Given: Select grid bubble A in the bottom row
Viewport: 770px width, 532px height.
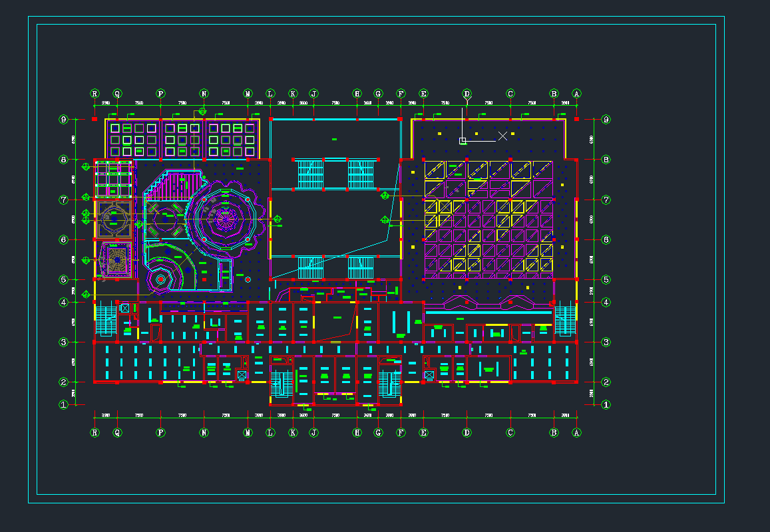Looking at the screenshot, I should click(x=576, y=432).
